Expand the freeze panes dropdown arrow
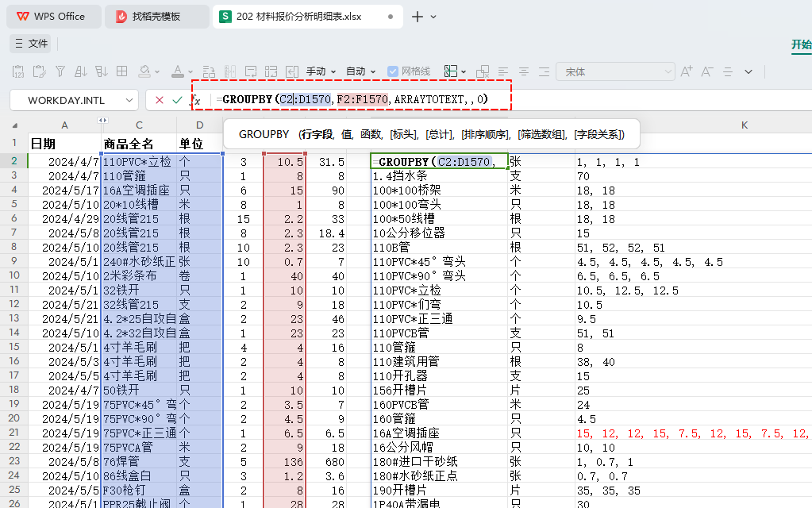The height and width of the screenshot is (508, 812). click(464, 72)
